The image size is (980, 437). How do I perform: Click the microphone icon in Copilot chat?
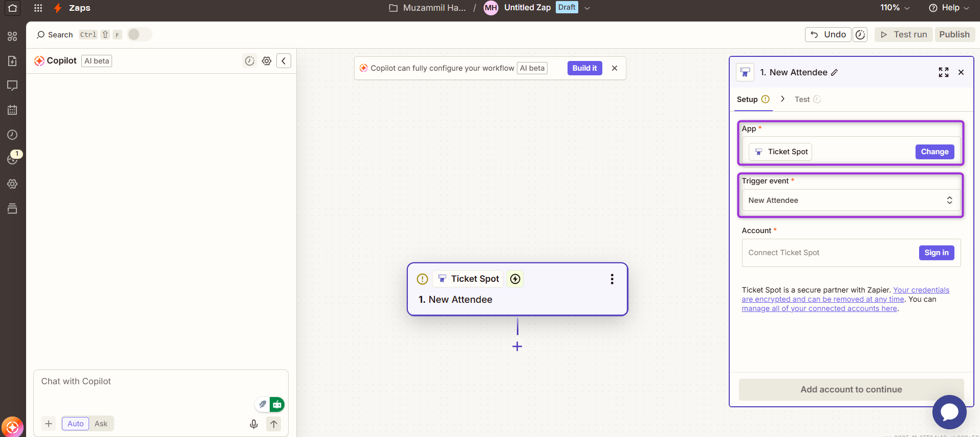click(x=254, y=424)
